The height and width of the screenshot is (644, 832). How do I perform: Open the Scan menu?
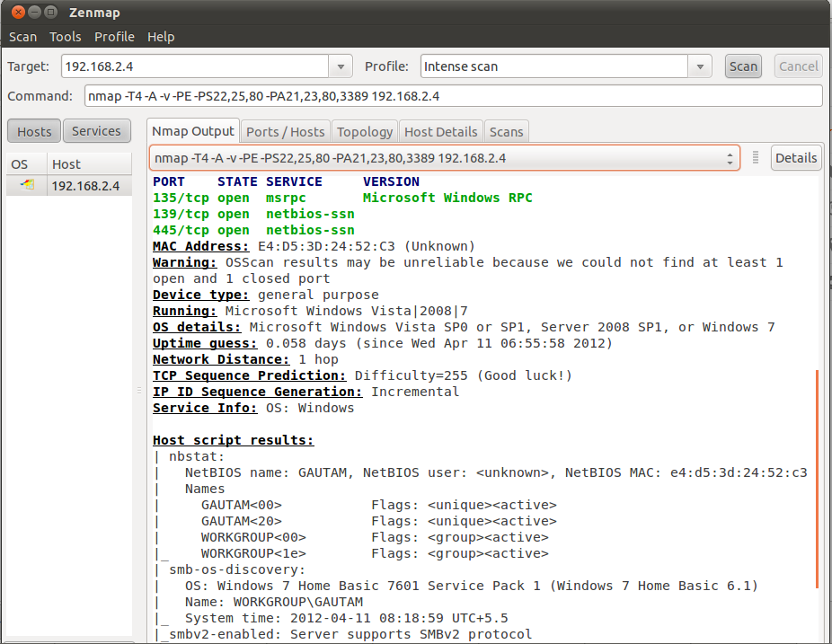coord(22,37)
